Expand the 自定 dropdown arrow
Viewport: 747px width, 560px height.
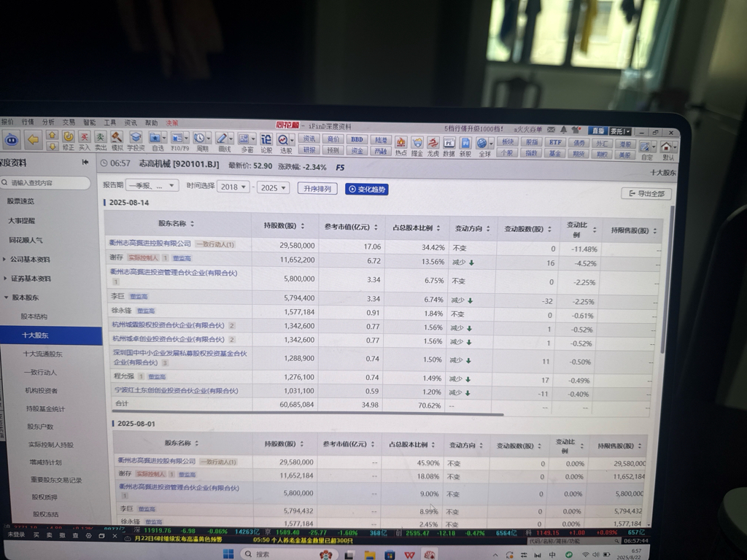coord(654,146)
